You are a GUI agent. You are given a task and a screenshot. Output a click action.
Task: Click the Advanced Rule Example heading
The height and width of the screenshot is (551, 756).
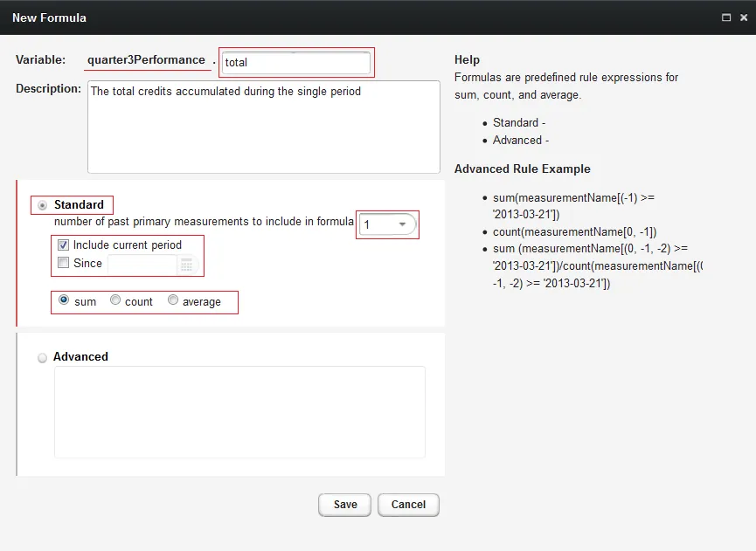(x=522, y=169)
